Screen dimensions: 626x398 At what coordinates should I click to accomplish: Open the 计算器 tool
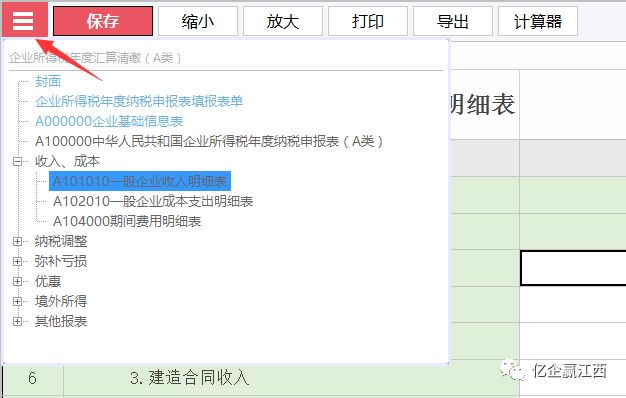pos(538,21)
